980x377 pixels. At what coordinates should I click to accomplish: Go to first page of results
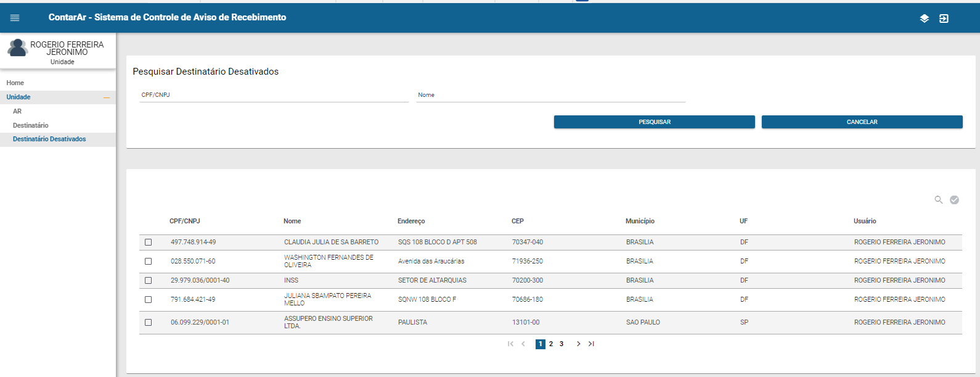510,344
